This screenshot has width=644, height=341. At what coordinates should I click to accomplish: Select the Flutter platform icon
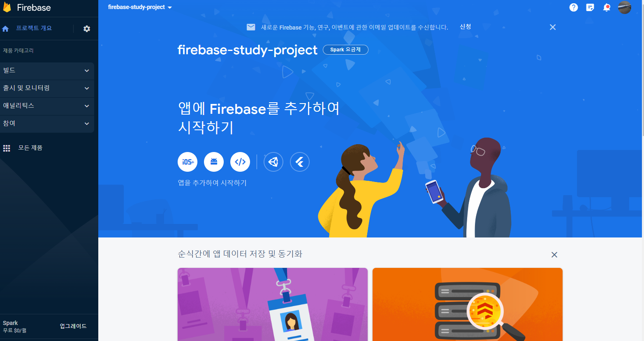pyautogui.click(x=300, y=162)
